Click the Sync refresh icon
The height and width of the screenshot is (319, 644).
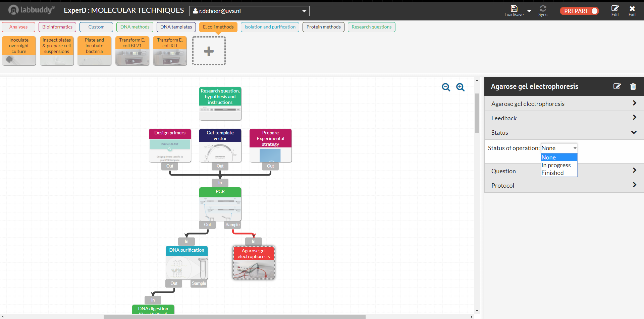point(543,9)
